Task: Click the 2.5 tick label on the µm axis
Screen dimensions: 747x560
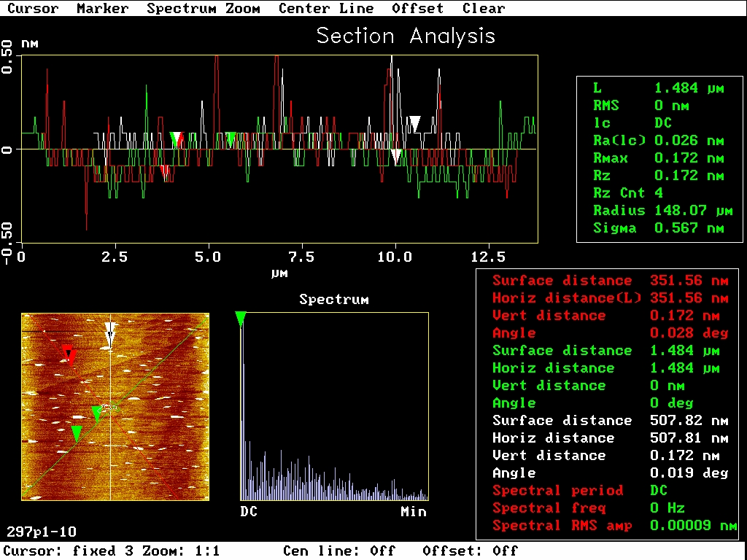Action: tap(115, 257)
